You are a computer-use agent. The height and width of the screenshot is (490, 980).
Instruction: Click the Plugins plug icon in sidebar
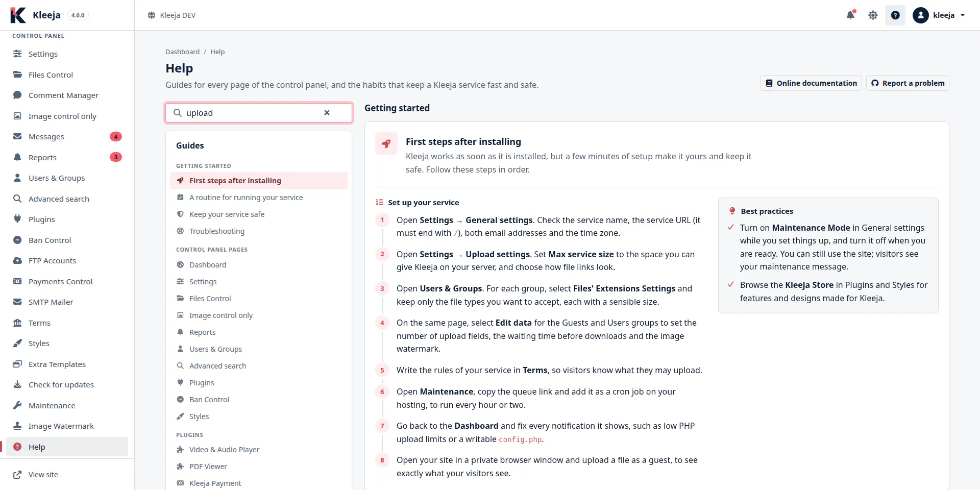[17, 219]
